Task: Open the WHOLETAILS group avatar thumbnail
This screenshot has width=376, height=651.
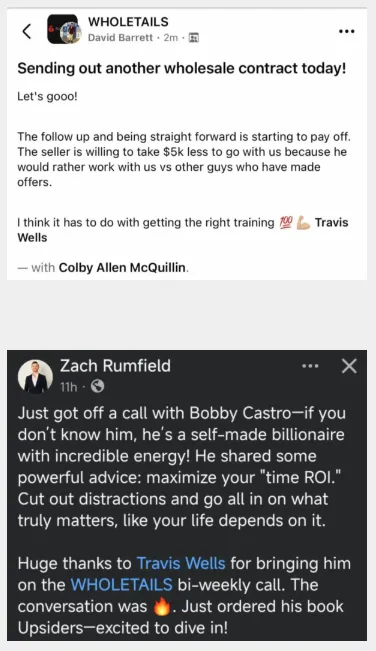Action: [63, 29]
